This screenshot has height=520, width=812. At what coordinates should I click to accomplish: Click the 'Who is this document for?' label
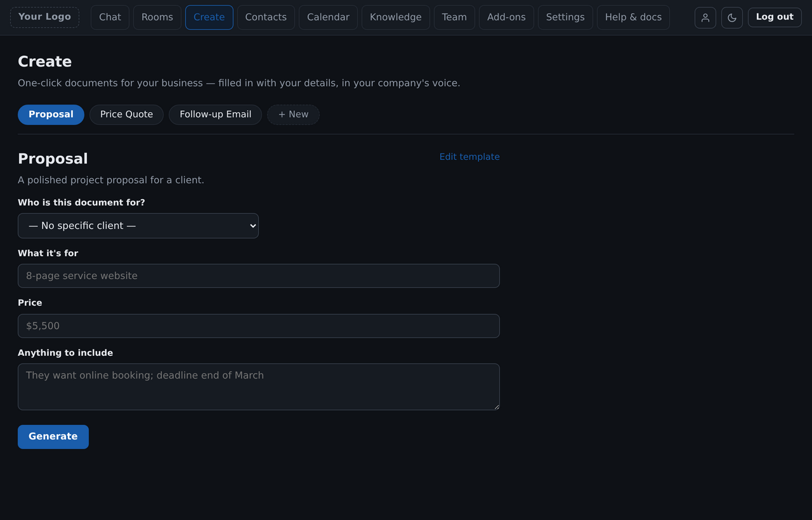(x=81, y=202)
